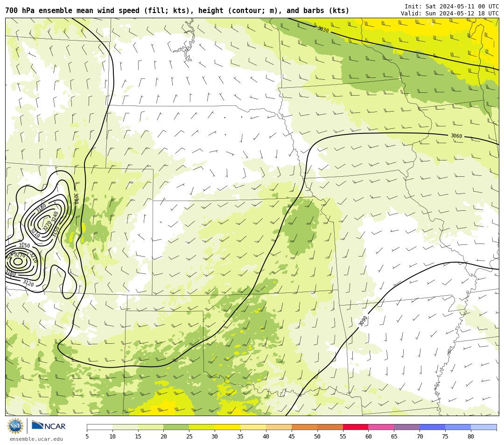504x445 pixels.
Task: Click the Valid: Sun 2024-05-12 18 UTC text
Action: click(x=450, y=13)
